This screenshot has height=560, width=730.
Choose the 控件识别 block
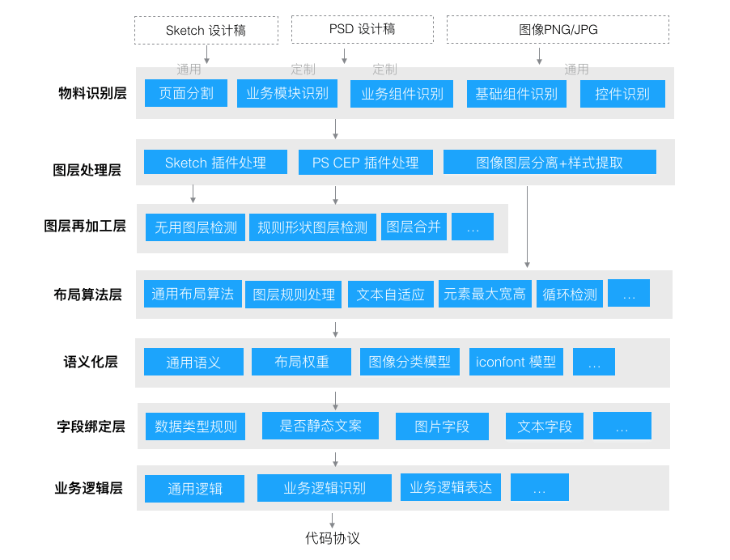(622, 94)
